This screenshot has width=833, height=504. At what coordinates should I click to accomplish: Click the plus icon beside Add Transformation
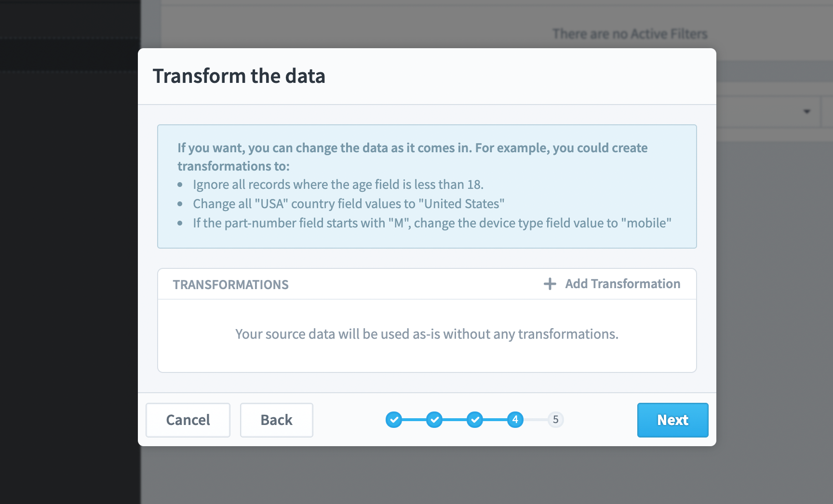[550, 284]
